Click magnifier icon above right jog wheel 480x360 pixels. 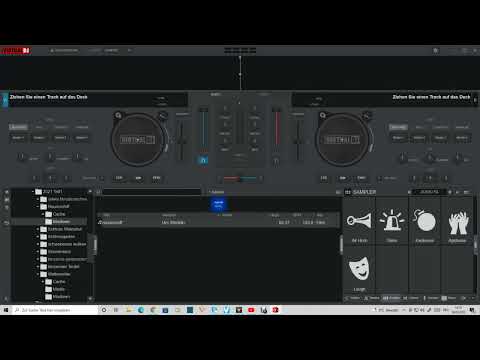tap(323, 115)
